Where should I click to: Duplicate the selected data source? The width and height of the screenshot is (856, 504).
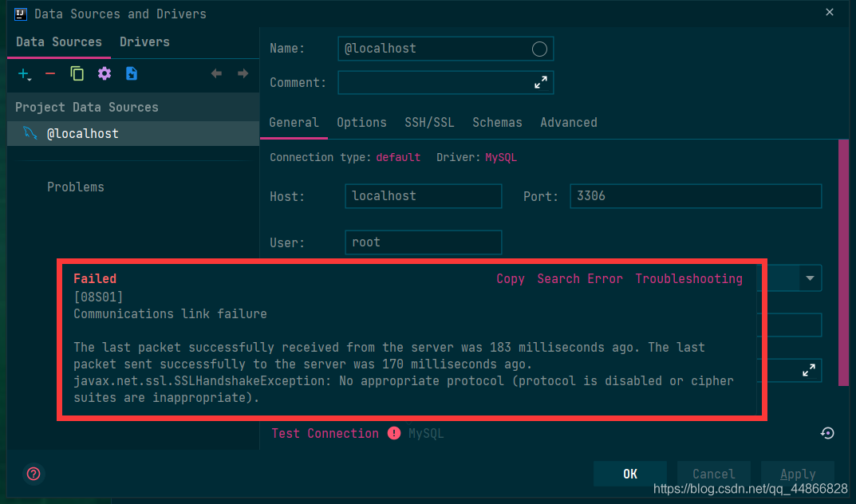pyautogui.click(x=77, y=74)
